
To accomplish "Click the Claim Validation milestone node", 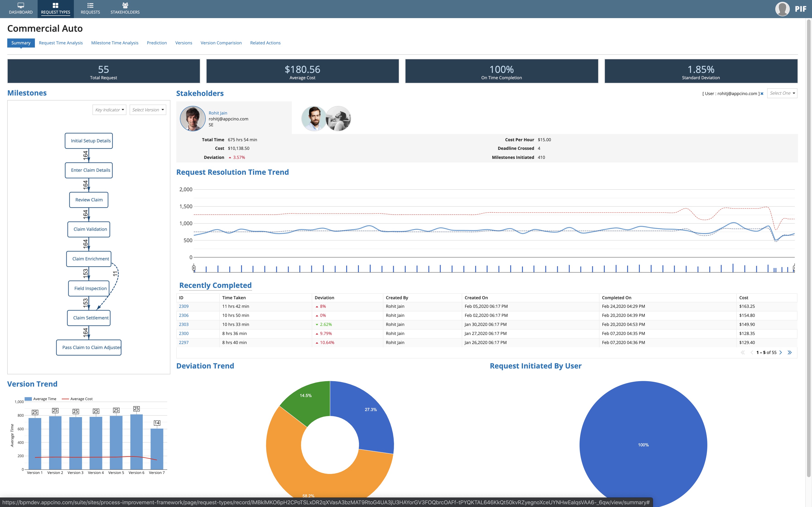I will [89, 229].
